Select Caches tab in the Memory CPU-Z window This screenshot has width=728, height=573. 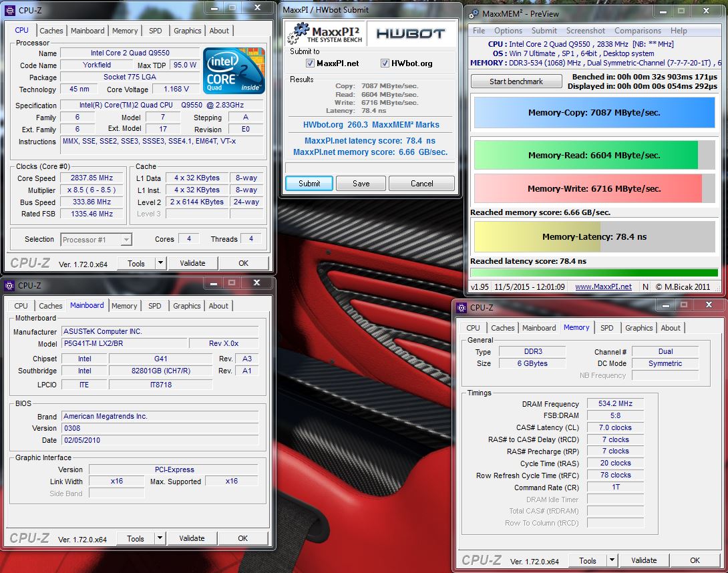tap(503, 328)
